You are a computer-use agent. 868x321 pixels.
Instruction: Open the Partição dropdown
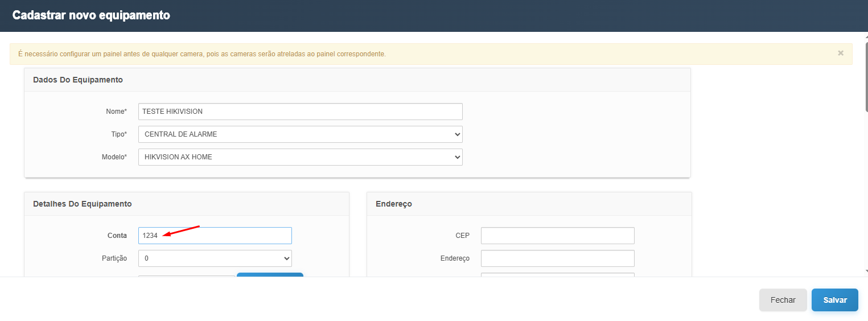click(x=215, y=258)
